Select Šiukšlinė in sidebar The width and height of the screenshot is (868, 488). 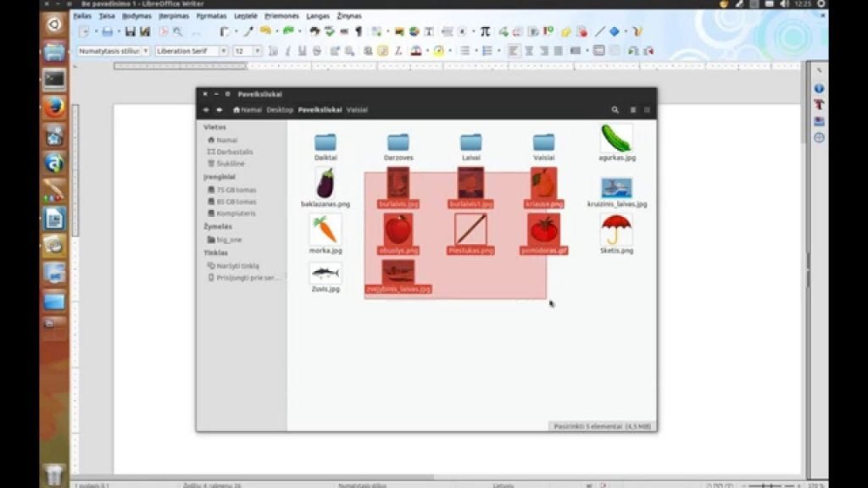click(225, 164)
